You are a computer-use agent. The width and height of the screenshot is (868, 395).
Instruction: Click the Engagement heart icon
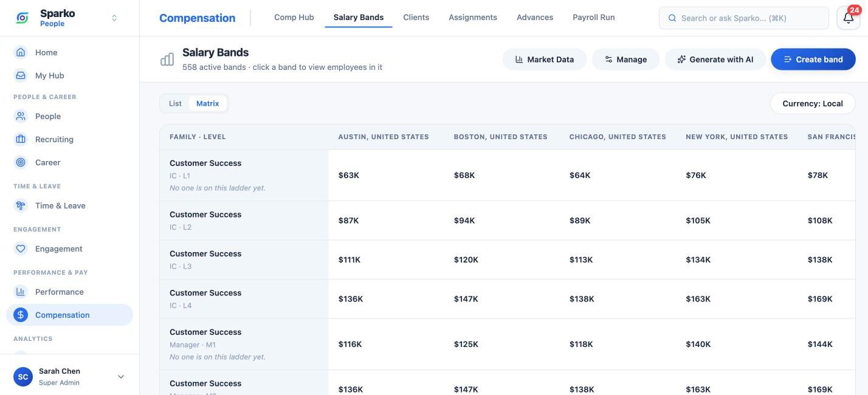[21, 249]
